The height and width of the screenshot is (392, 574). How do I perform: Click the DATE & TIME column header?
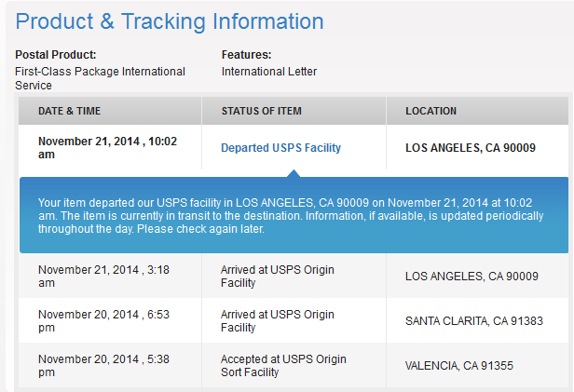click(x=69, y=111)
